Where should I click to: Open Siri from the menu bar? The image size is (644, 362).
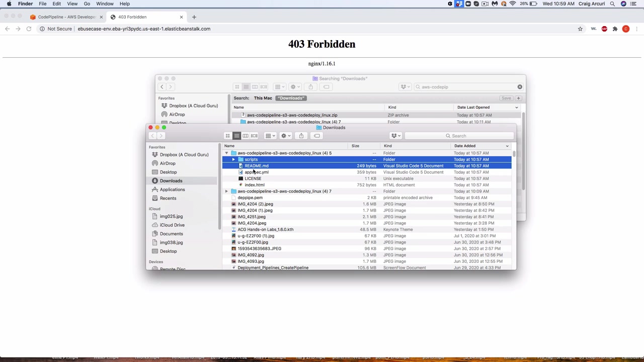pos(623,4)
